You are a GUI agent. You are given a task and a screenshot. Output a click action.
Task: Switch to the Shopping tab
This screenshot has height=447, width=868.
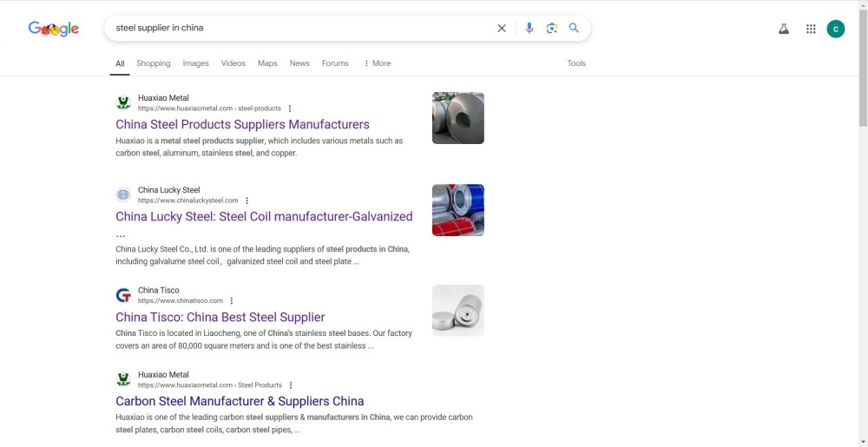pos(154,63)
